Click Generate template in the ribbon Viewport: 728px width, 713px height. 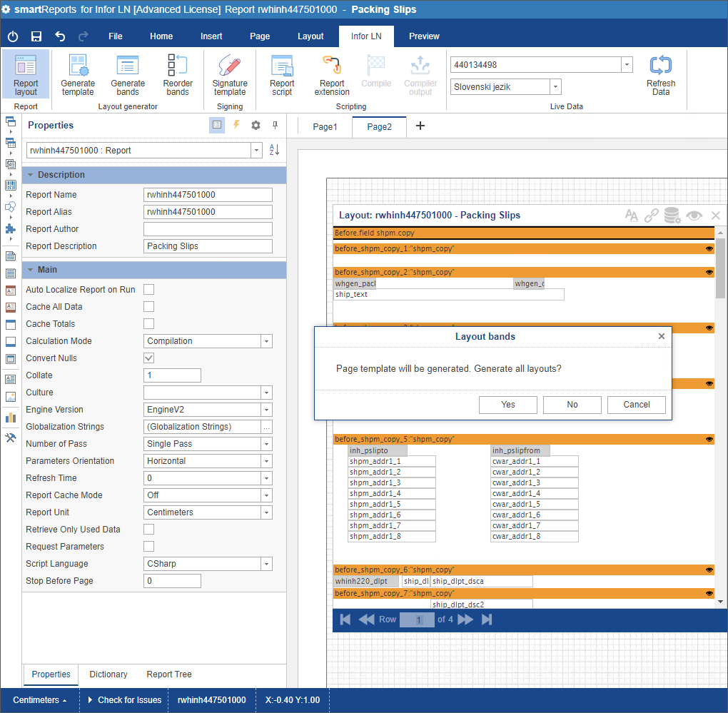(x=78, y=74)
